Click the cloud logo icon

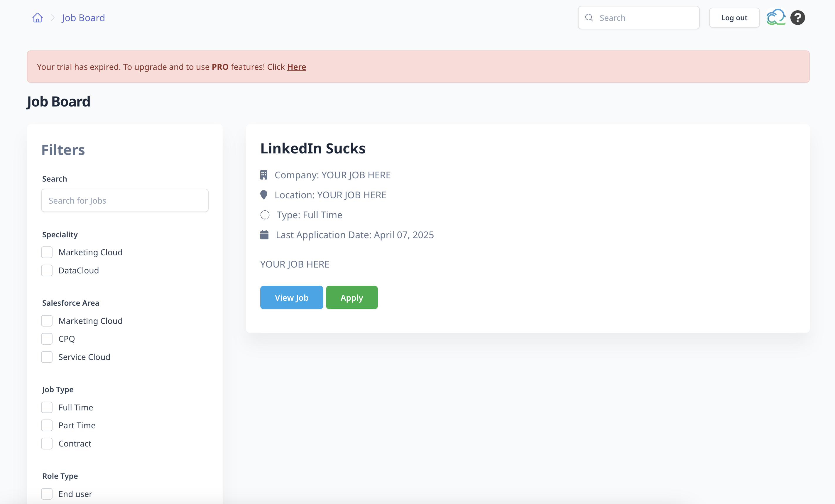[776, 17]
